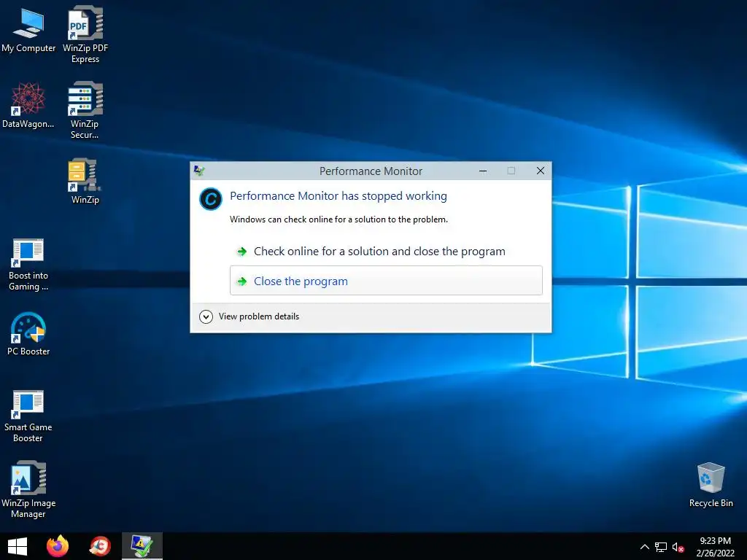
Task: Select the Recycle Bin icon
Action: coord(711,485)
